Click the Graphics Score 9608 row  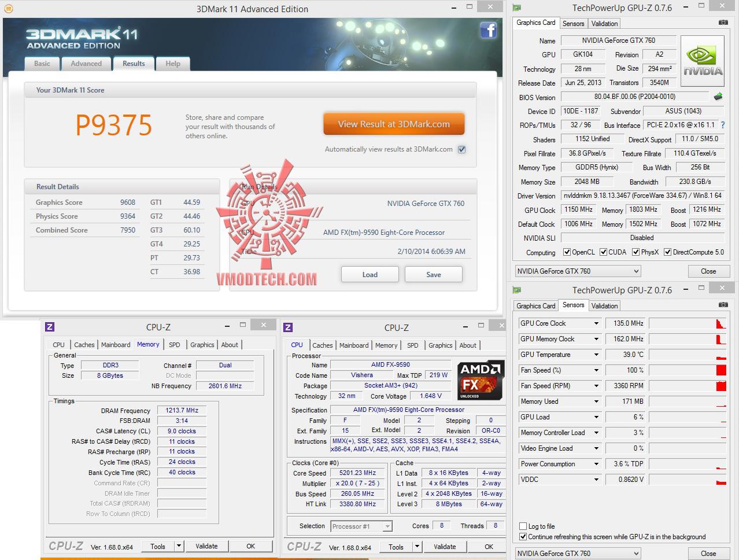(x=86, y=202)
